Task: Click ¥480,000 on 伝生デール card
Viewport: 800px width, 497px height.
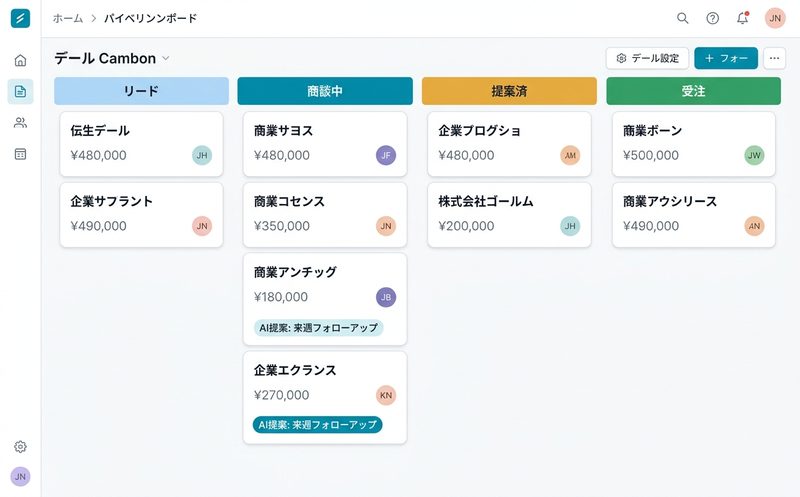Action: click(98, 155)
